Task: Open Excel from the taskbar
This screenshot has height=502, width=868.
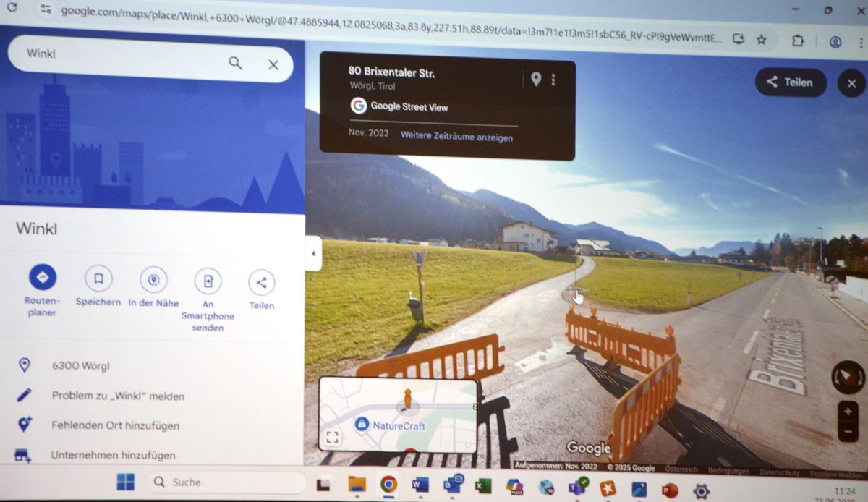Action: pos(483,486)
